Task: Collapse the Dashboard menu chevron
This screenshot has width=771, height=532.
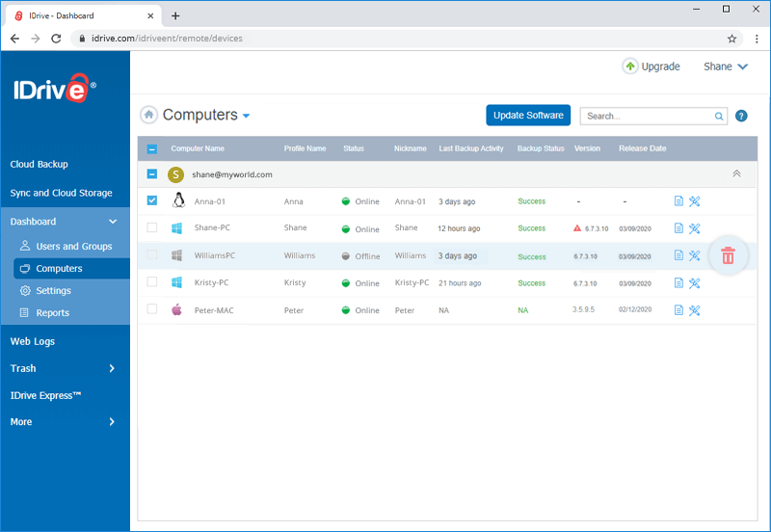Action: 113,222
